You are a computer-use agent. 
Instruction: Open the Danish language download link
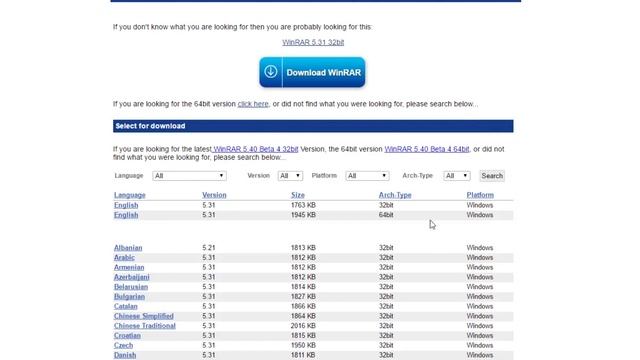point(125,355)
